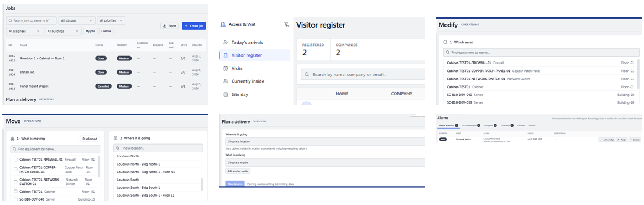This screenshot has width=644, height=205.
Task: Click the Export button in Jobs
Action: pyautogui.click(x=170, y=26)
